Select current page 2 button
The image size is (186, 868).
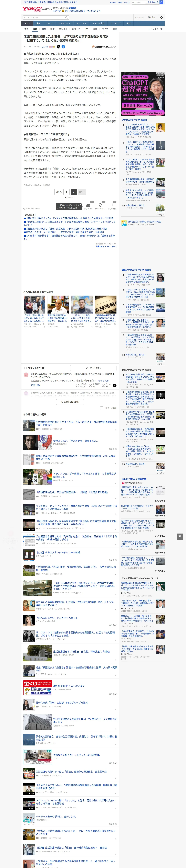pos(73,192)
